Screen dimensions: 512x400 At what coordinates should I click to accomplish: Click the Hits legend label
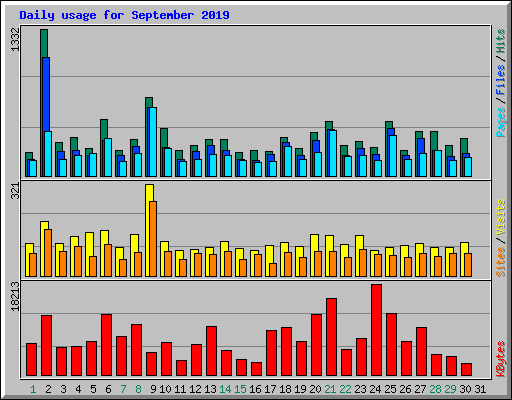pyautogui.click(x=501, y=41)
